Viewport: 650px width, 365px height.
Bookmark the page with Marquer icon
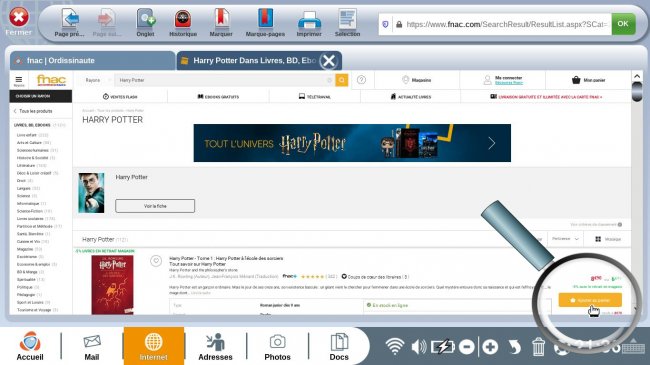221,19
